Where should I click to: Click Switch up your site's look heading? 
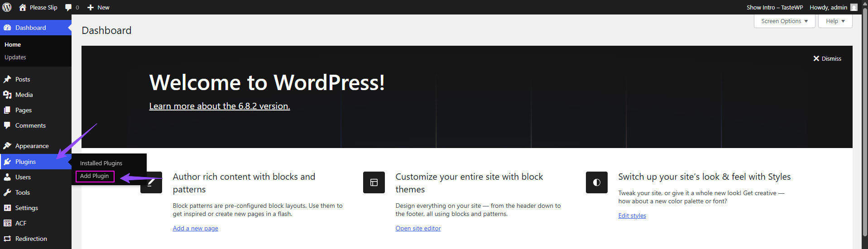(705, 177)
